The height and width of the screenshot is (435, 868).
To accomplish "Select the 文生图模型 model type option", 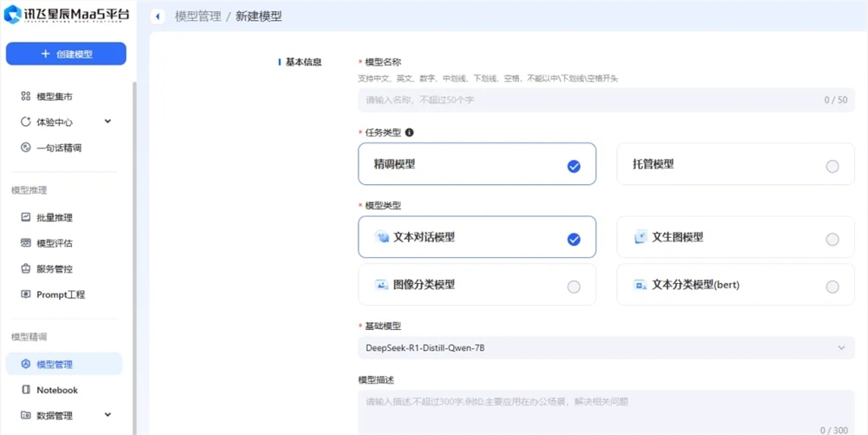I will [x=735, y=238].
